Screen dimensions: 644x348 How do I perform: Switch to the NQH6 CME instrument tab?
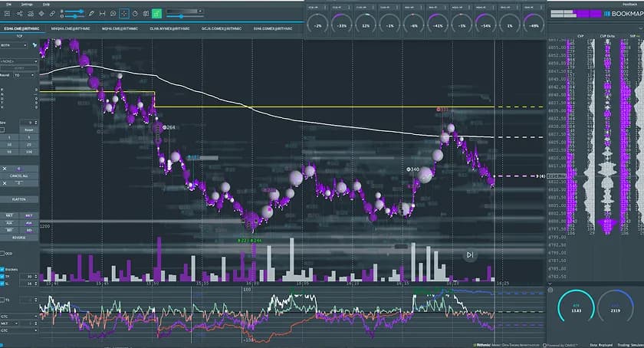[120, 29]
